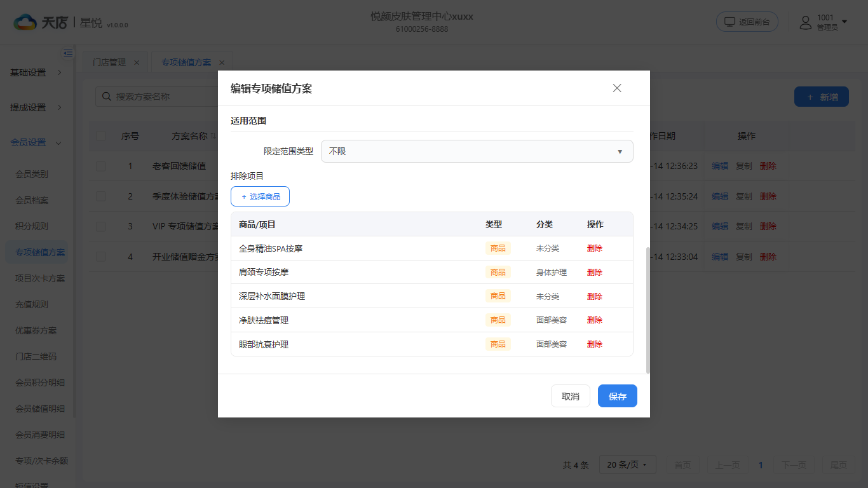Delete 眼部抗衰护理 from excluded items
Screen dimensions: 868x488
[595, 344]
